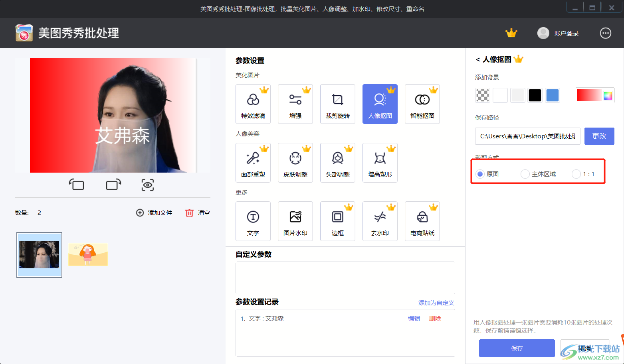Viewport: 624px width, 364px height.
Task: Open the 头部调整 head adjustment tool
Action: click(x=338, y=163)
